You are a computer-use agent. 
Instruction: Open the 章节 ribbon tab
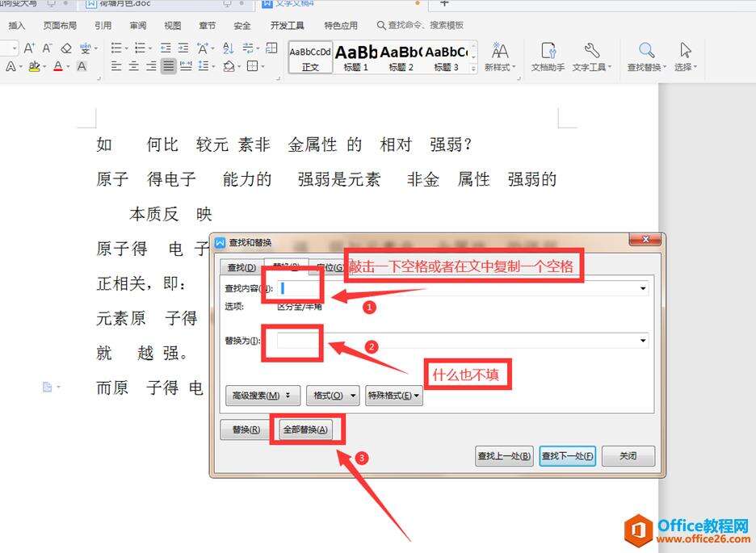(208, 26)
